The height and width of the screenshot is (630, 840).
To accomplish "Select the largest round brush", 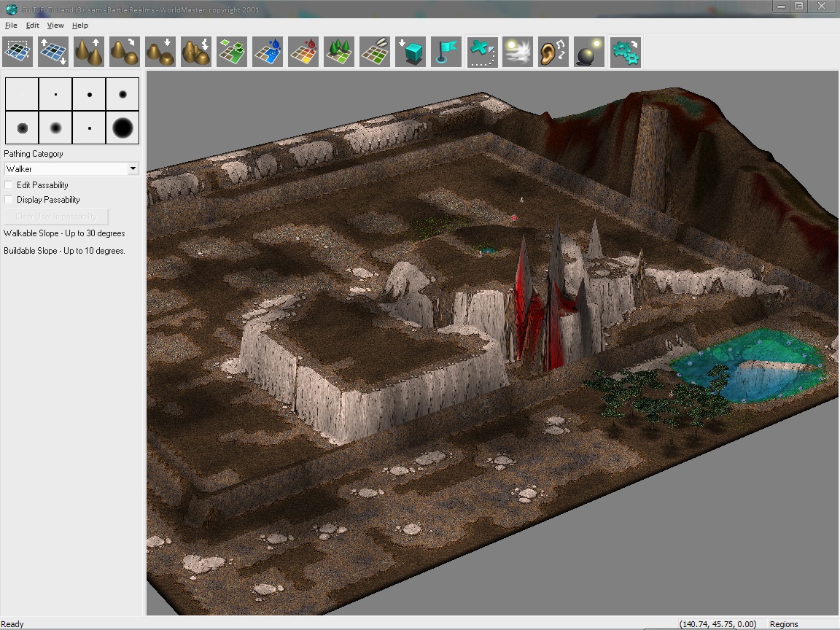I will click(122, 128).
